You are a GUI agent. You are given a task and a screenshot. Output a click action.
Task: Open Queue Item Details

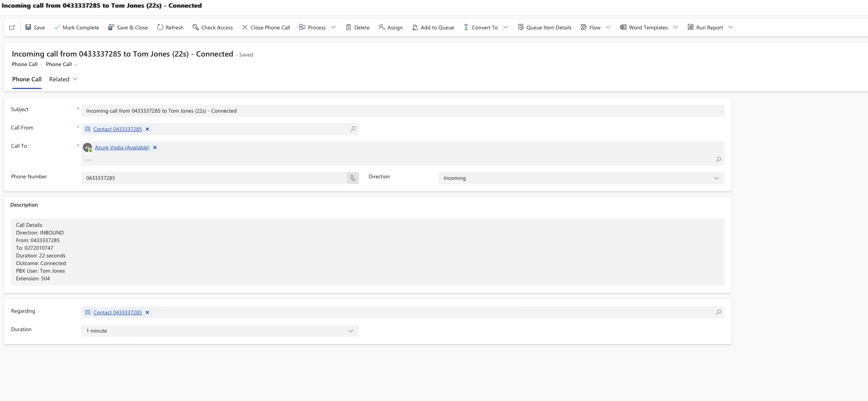pyautogui.click(x=545, y=27)
